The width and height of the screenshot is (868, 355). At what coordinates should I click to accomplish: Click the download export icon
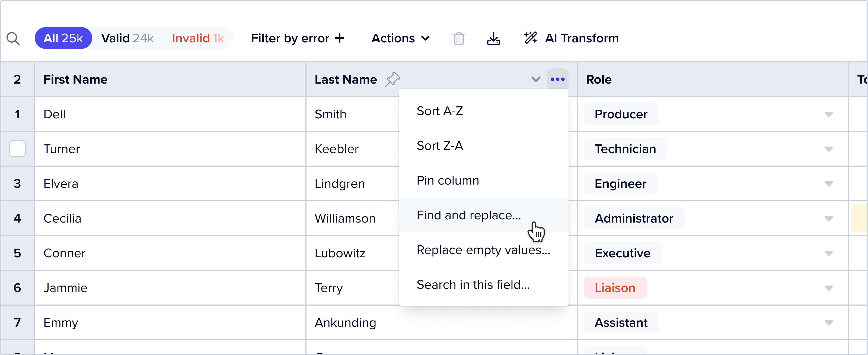coord(493,39)
